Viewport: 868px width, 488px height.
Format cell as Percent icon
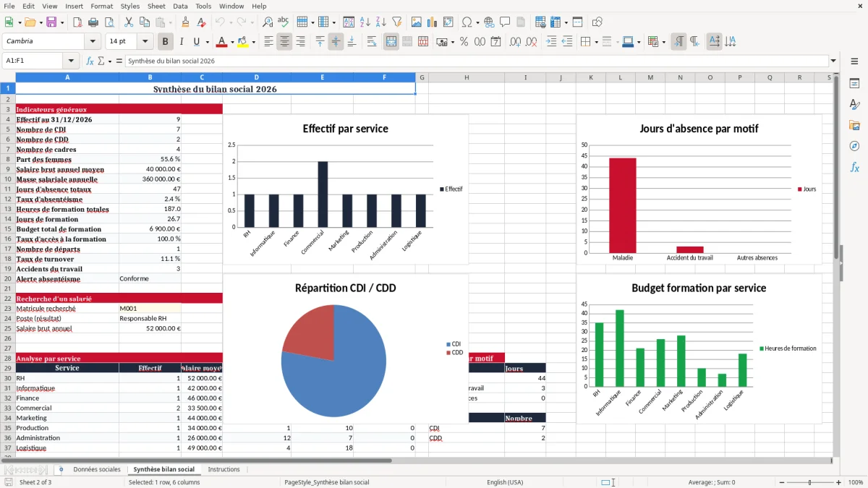pos(464,42)
